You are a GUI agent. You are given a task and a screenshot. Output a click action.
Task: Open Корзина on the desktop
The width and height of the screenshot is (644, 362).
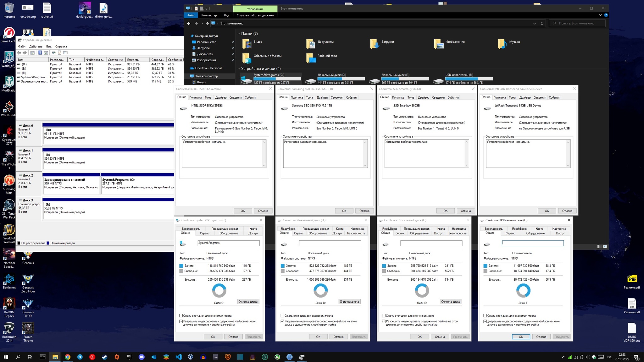(x=9, y=10)
